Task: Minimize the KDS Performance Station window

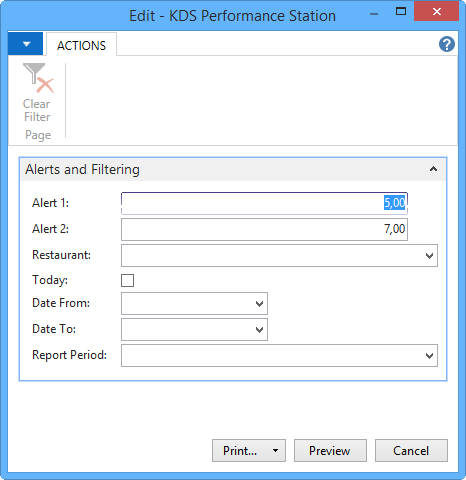Action: click(374, 14)
